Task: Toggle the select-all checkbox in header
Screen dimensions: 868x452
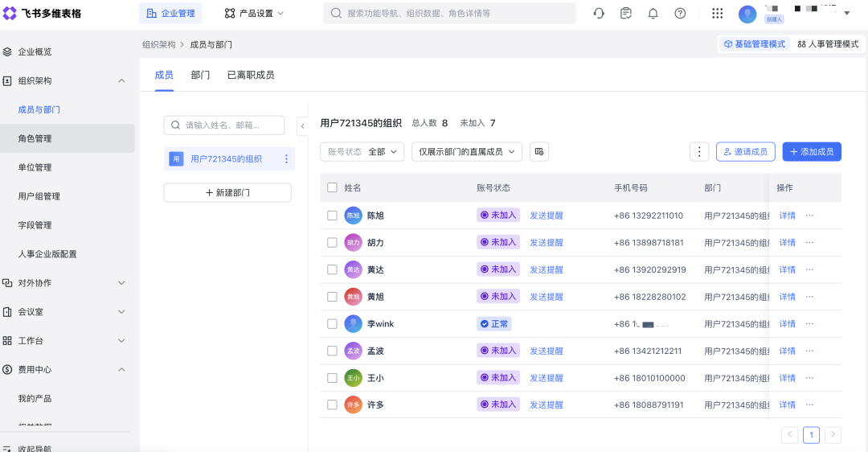Action: pos(332,187)
